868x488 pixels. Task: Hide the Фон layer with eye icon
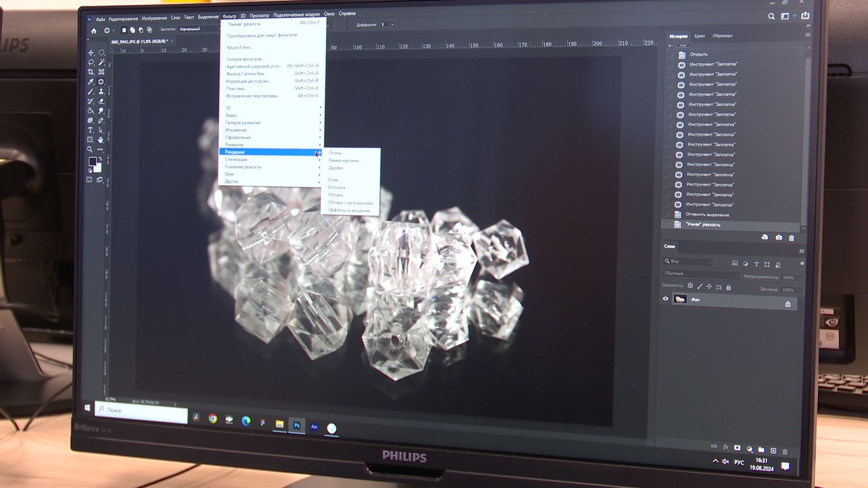coord(665,299)
